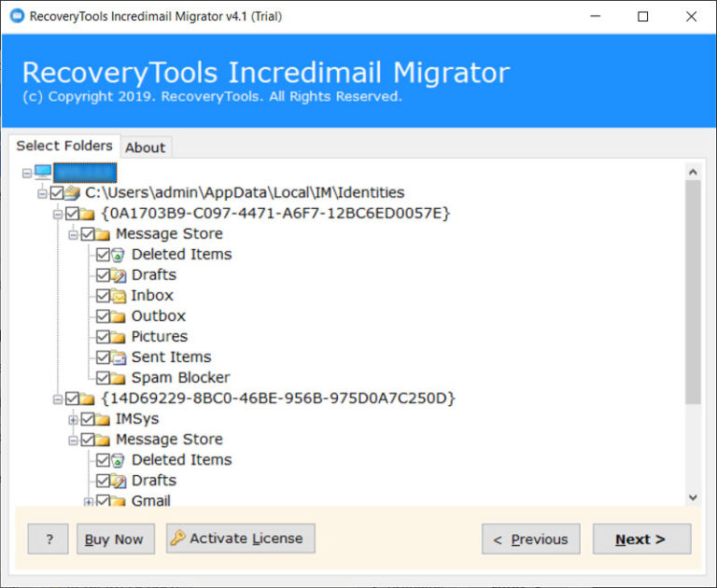Uncheck the Inbox checkbox
Image resolution: width=717 pixels, height=588 pixels.
pyautogui.click(x=103, y=296)
